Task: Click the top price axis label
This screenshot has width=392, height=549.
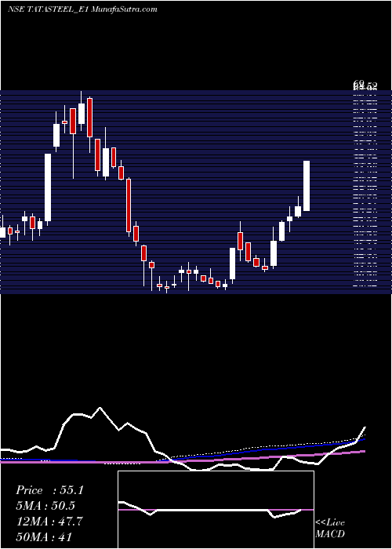Action: 365,85
